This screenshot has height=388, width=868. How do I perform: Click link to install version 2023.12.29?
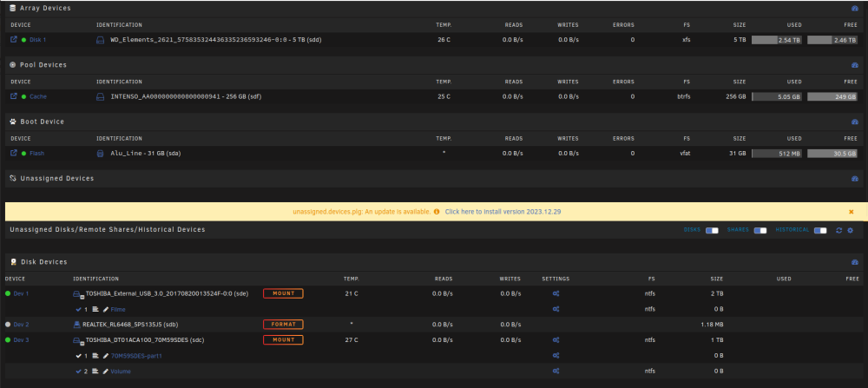click(x=503, y=212)
